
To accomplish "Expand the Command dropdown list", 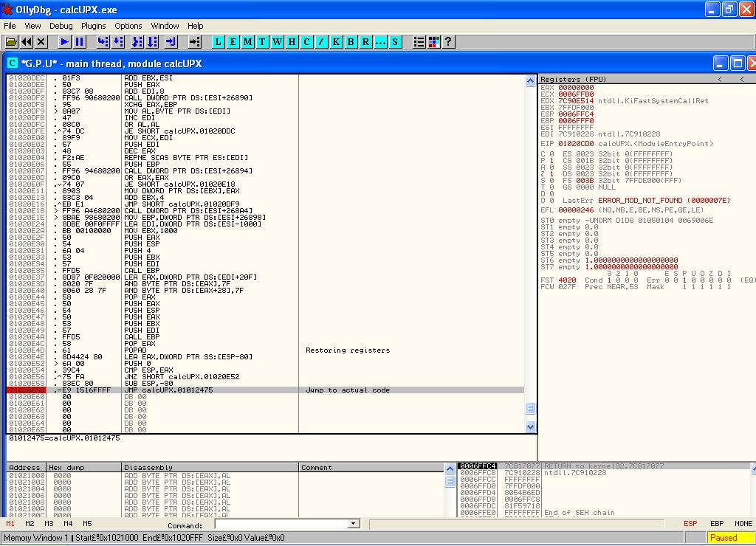I will click(353, 524).
